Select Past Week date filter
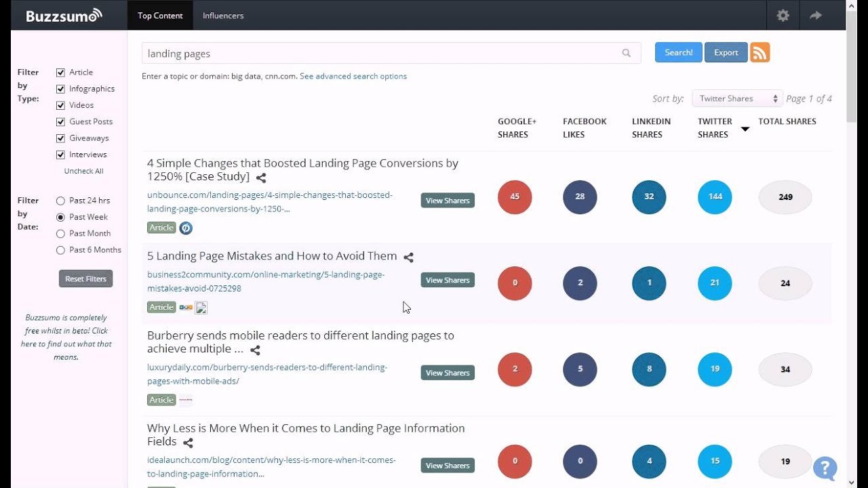Viewport: 868px width, 488px height. point(60,217)
